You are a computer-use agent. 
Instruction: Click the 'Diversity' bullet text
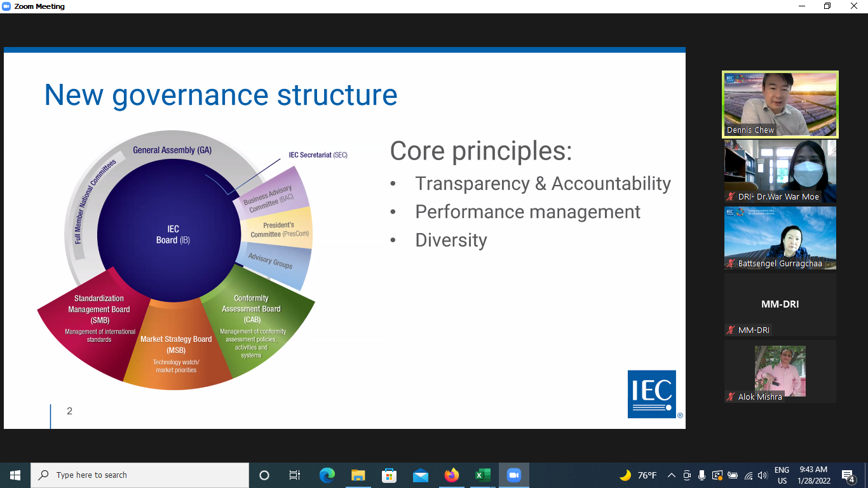(x=451, y=240)
